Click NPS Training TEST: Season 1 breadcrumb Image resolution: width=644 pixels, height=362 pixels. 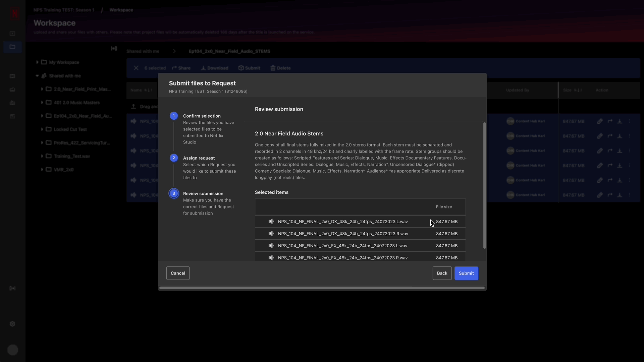(x=64, y=10)
